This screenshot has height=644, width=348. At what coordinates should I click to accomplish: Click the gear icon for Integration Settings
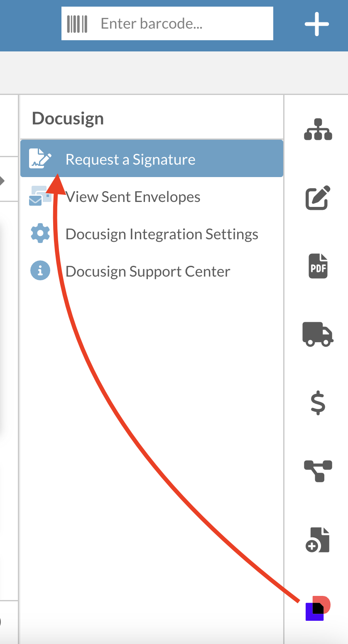pyautogui.click(x=40, y=234)
